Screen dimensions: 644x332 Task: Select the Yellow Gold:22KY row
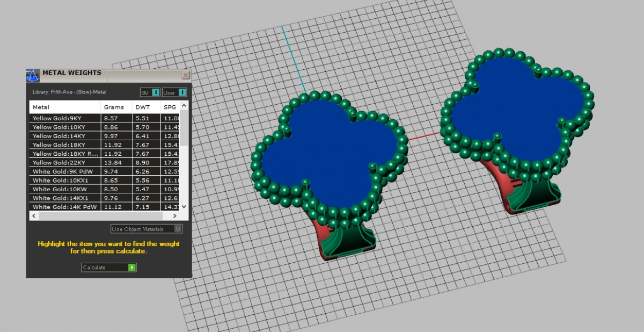pyautogui.click(x=59, y=163)
